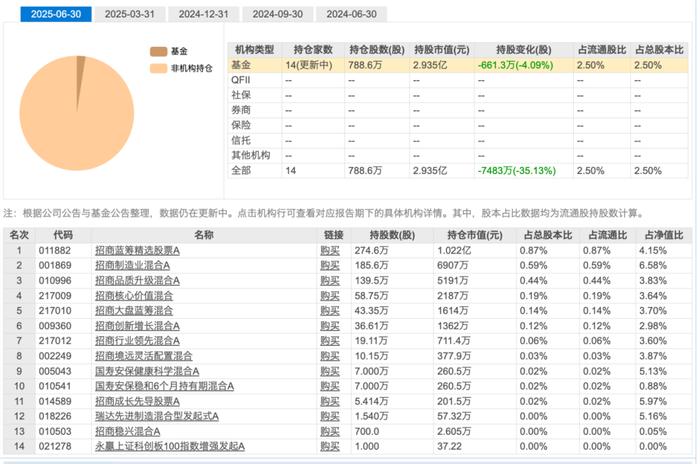Viewport: 700px width, 464px height.
Task: Click 购买 for fund 010541
Action: (x=330, y=386)
